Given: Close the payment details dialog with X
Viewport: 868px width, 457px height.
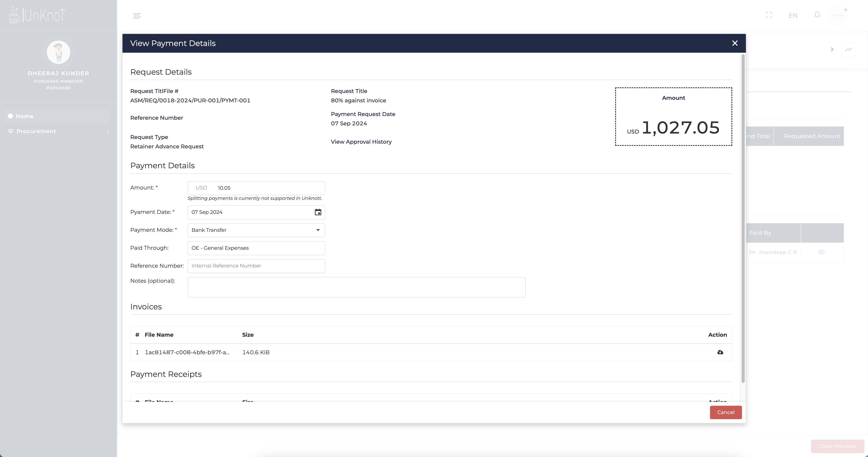Looking at the screenshot, I should (x=735, y=43).
